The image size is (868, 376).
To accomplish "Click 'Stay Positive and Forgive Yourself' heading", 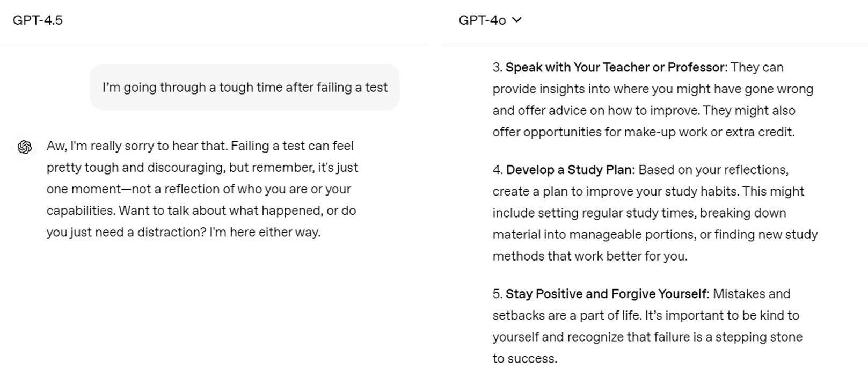I will click(606, 294).
